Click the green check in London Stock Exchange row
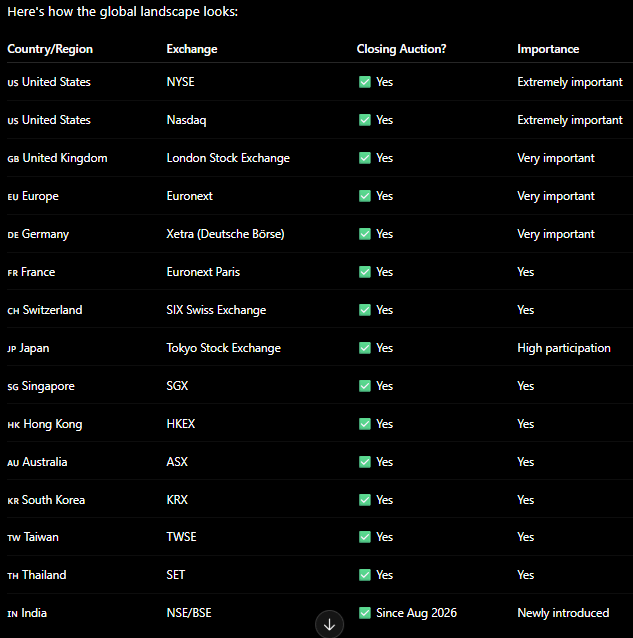 point(365,158)
